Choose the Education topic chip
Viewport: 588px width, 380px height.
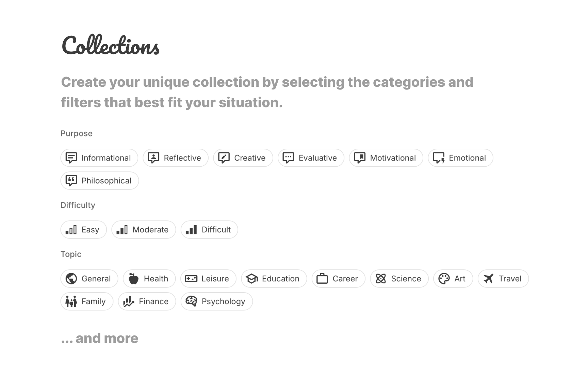coord(274,279)
